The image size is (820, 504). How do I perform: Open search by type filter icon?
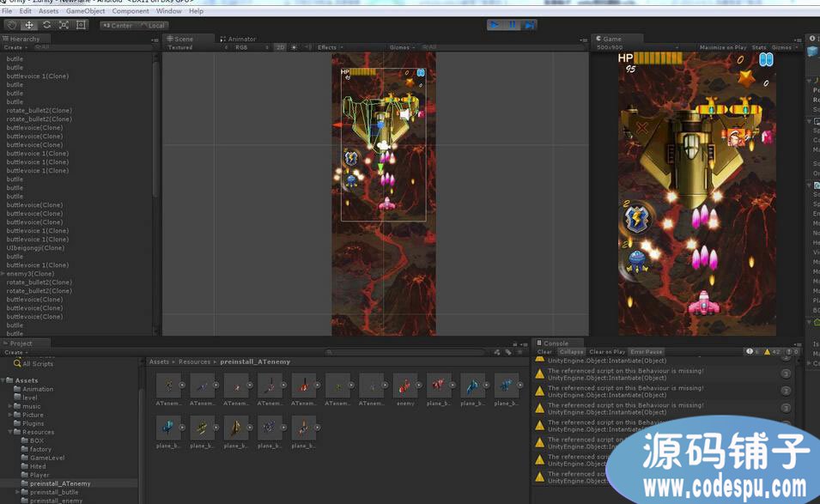pyautogui.click(x=497, y=352)
